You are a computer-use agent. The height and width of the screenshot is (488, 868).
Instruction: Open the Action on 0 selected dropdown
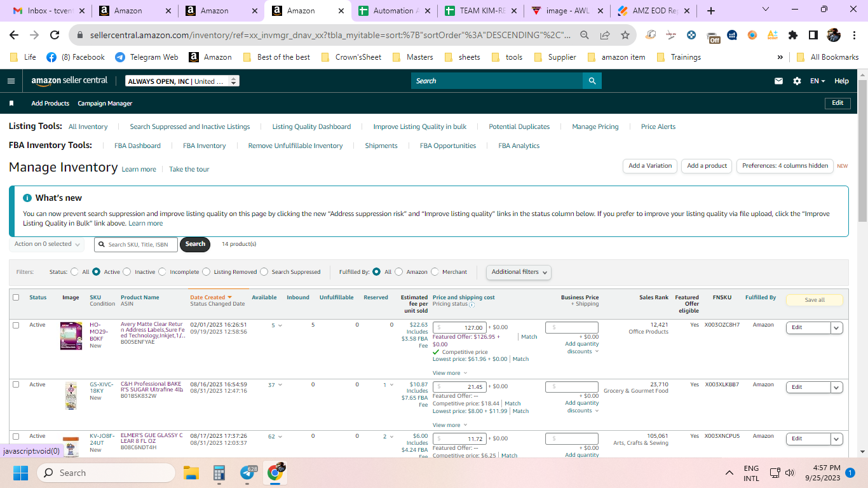click(x=47, y=244)
